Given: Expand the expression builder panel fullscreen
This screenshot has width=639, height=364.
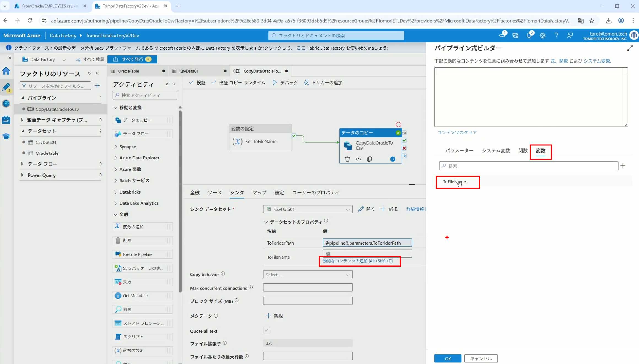Looking at the screenshot, I should click(x=630, y=48).
